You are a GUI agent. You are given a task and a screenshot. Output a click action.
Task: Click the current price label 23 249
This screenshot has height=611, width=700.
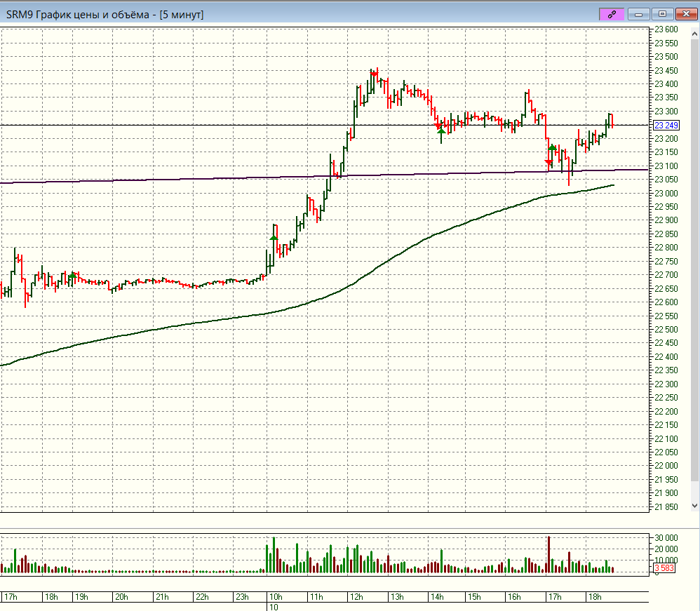(666, 125)
